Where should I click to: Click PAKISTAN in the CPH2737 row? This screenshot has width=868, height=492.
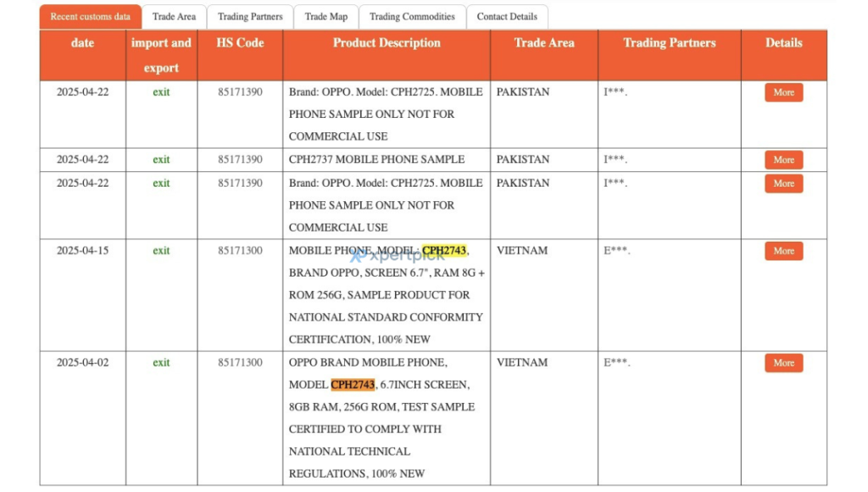522,159
